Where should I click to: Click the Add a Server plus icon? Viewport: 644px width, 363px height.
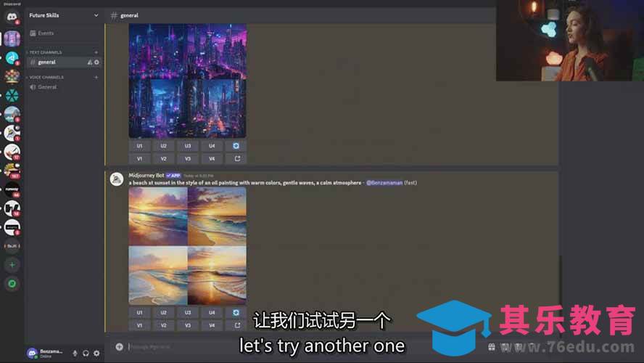[12, 265]
